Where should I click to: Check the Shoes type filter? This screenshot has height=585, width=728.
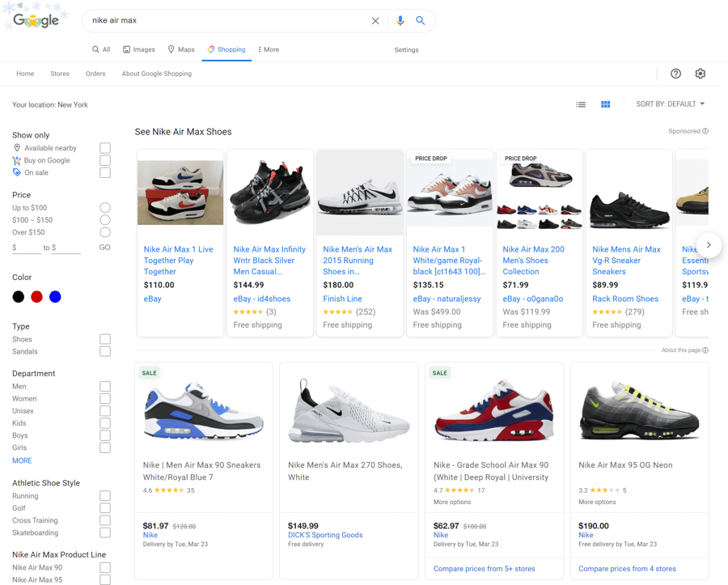[x=105, y=339]
